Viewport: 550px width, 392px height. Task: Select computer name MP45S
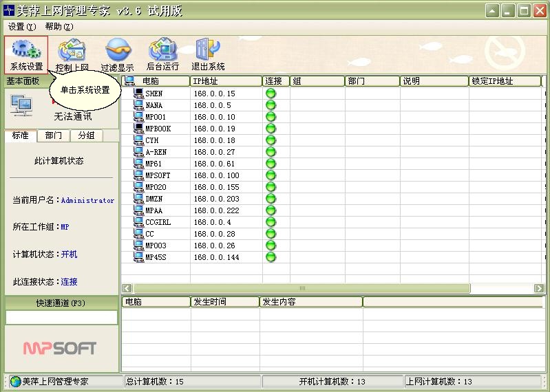[156, 257]
